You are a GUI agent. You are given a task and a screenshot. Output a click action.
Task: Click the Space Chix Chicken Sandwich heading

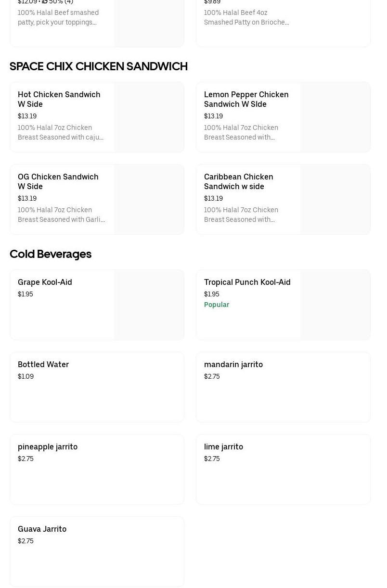click(x=99, y=66)
